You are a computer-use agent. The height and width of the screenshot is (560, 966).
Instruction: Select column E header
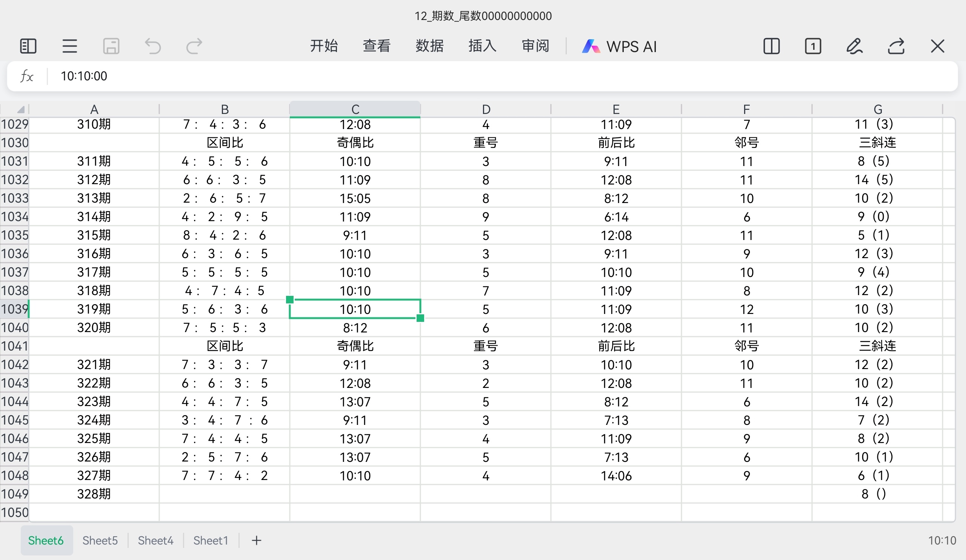[x=616, y=110]
